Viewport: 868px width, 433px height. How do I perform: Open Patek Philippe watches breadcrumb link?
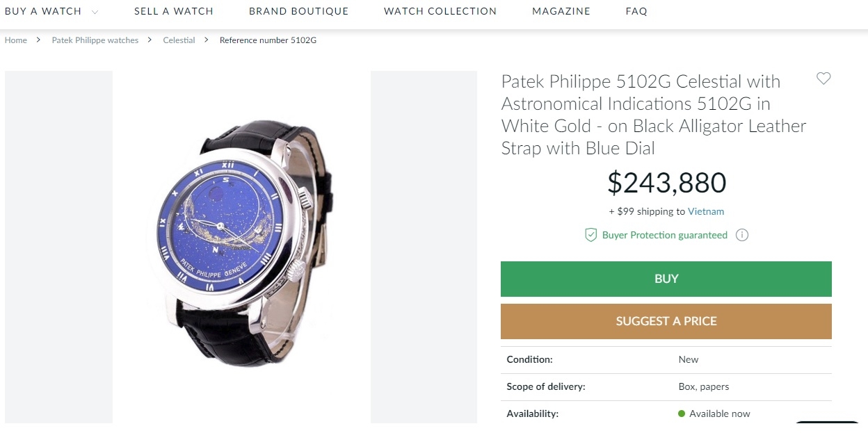click(x=95, y=40)
